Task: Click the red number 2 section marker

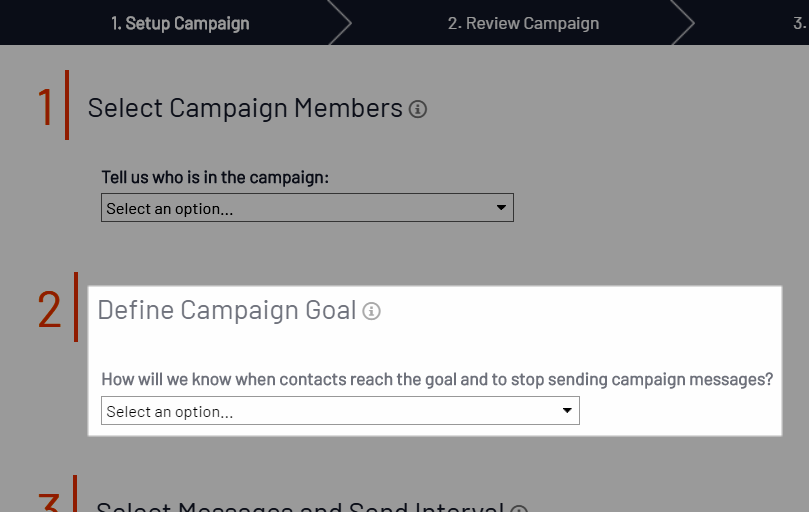Action: point(49,309)
